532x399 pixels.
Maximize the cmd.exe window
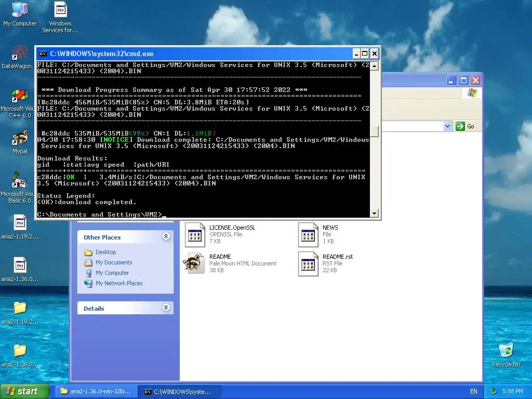[x=365, y=54]
